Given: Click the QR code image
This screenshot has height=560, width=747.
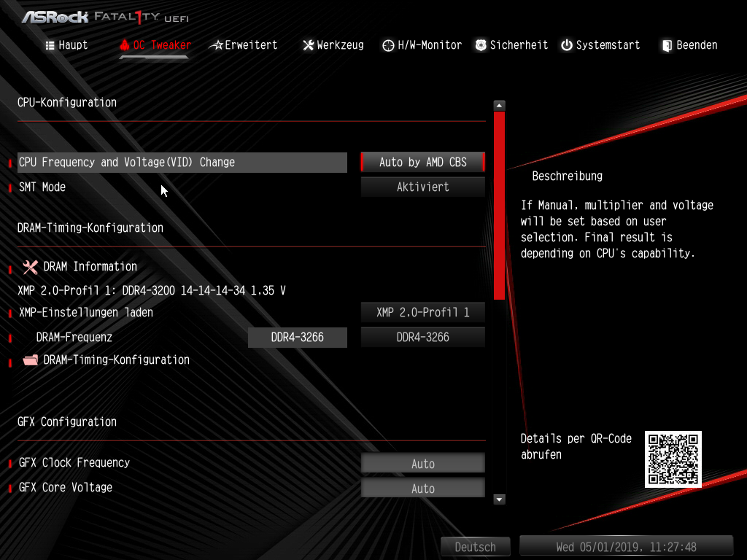Looking at the screenshot, I should [673, 459].
